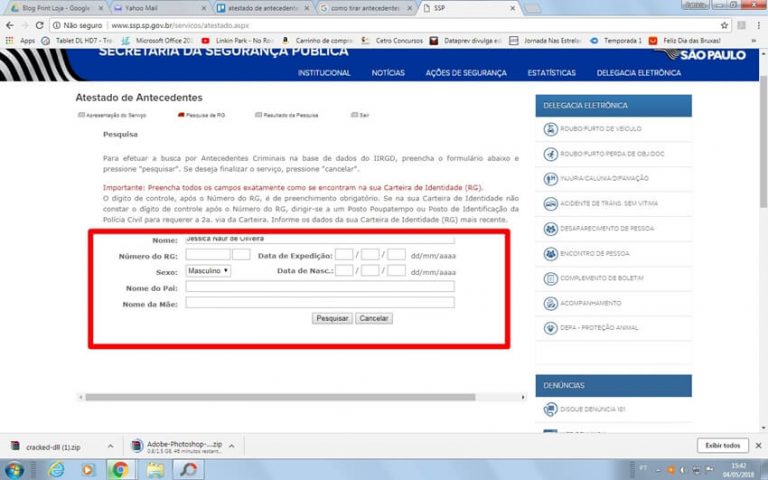Screen dimensions: 768x480
Task: Click the Roubo/Furto de Veículo icon
Action: pos(551,129)
